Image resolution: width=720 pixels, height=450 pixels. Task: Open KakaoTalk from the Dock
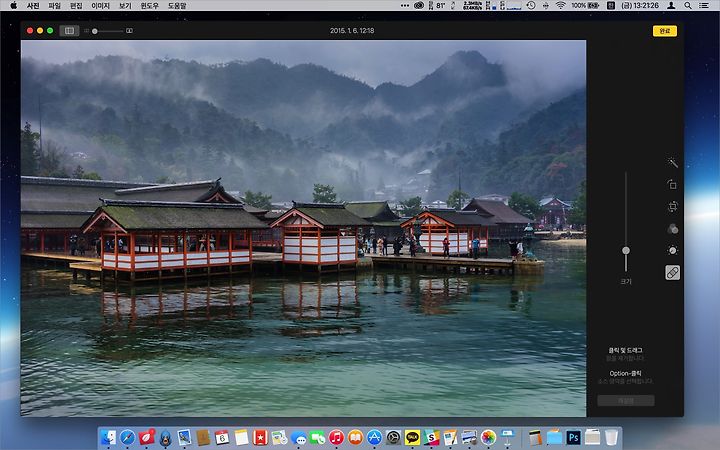(412, 437)
